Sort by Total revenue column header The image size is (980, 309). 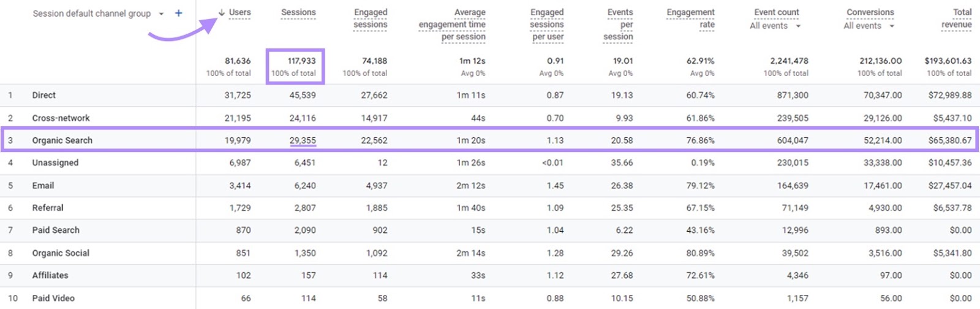(957, 18)
